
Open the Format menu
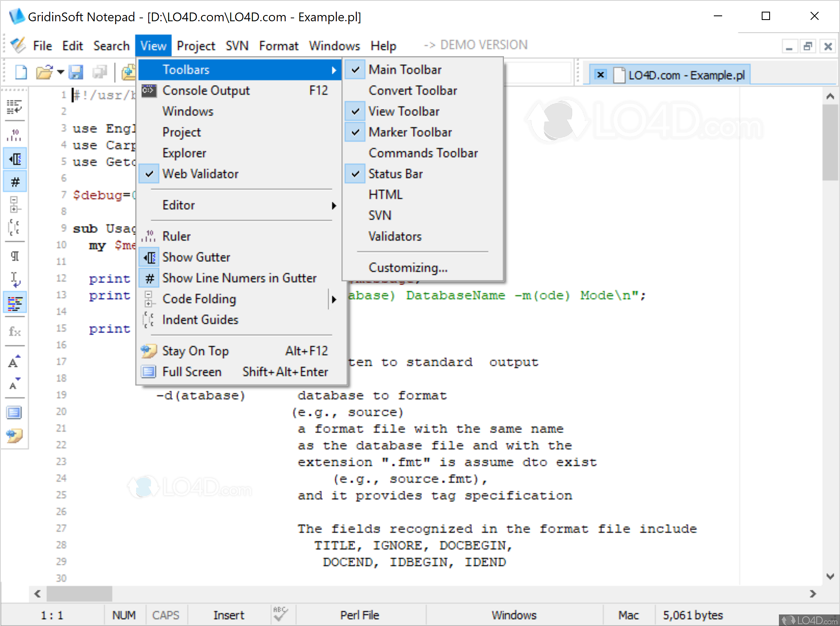[x=278, y=45]
